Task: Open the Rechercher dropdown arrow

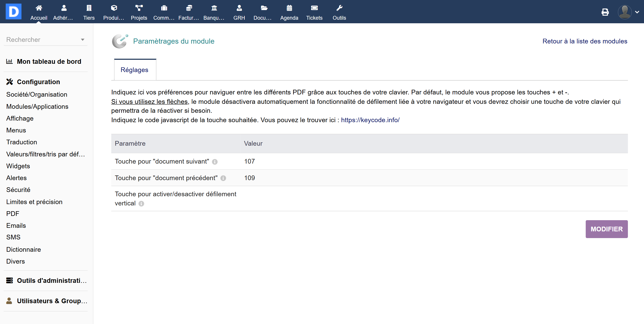Action: [x=83, y=40]
